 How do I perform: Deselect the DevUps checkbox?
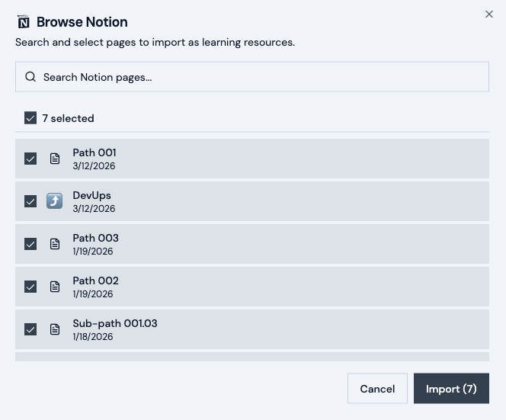tap(30, 201)
